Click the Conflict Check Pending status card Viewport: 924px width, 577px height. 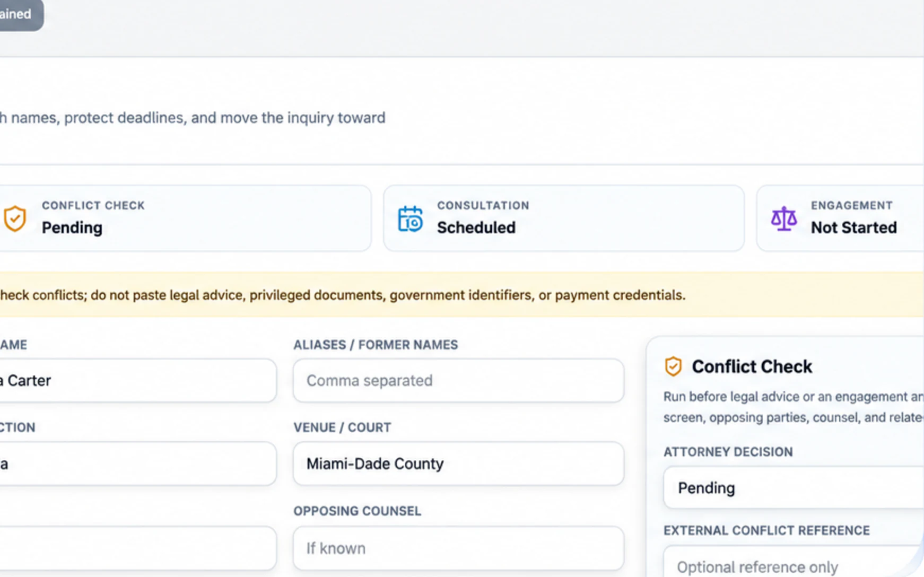tap(186, 218)
